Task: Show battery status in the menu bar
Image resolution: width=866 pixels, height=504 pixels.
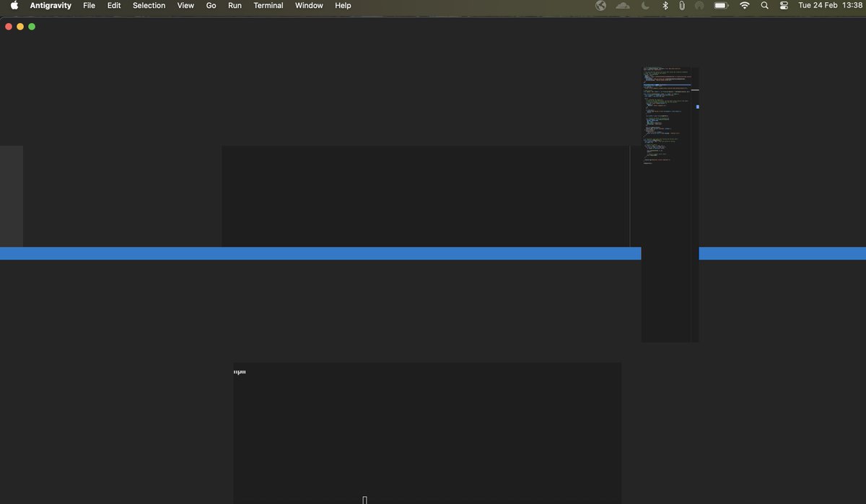Action: click(721, 5)
